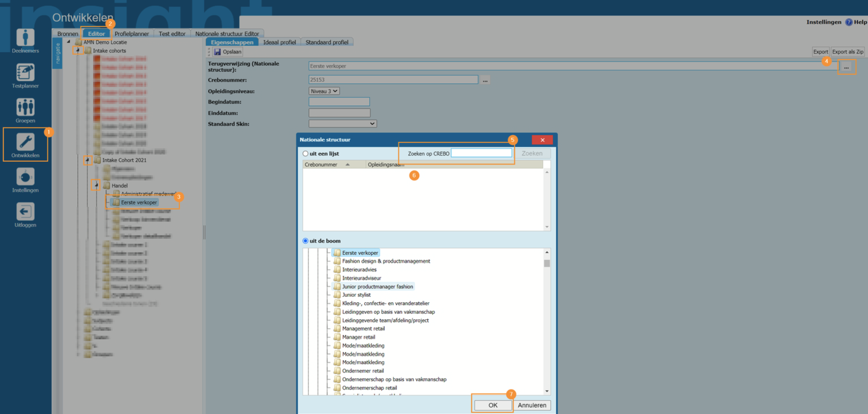The width and height of the screenshot is (868, 414).
Task: Open the Testplanner sidebar icon
Action: (25, 72)
